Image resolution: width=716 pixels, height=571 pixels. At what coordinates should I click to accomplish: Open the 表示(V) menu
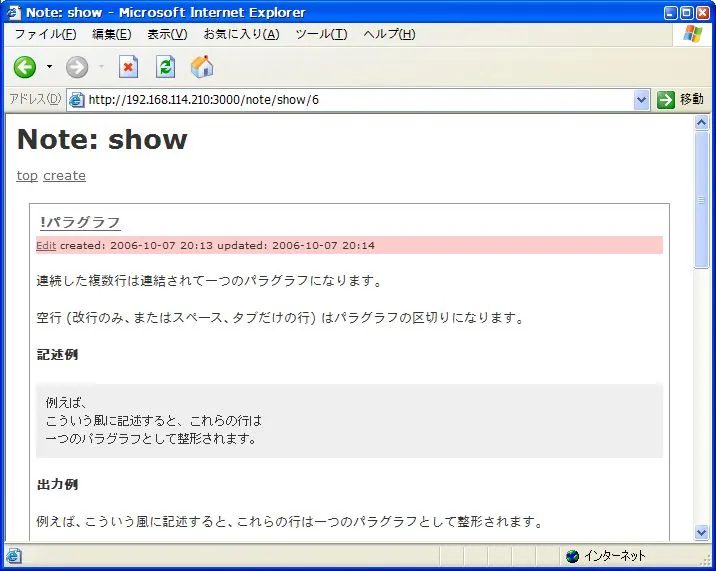167,34
